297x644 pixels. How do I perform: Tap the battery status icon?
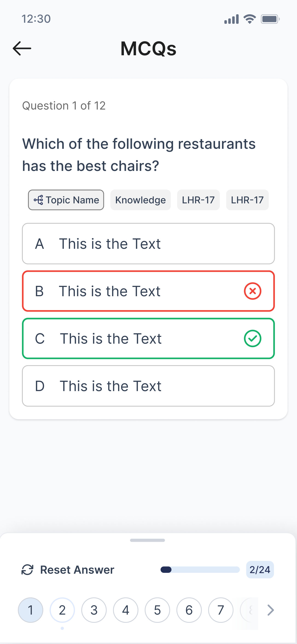pos(270,19)
